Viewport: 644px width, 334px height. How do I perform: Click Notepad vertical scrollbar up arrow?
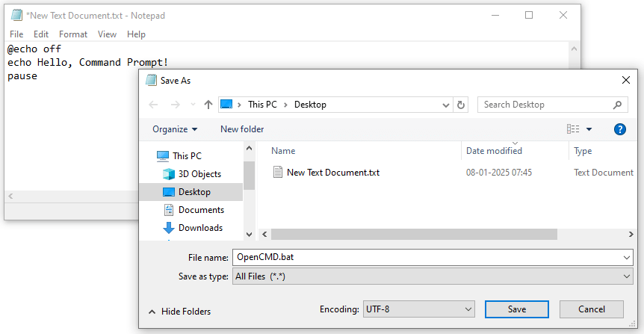(x=575, y=49)
